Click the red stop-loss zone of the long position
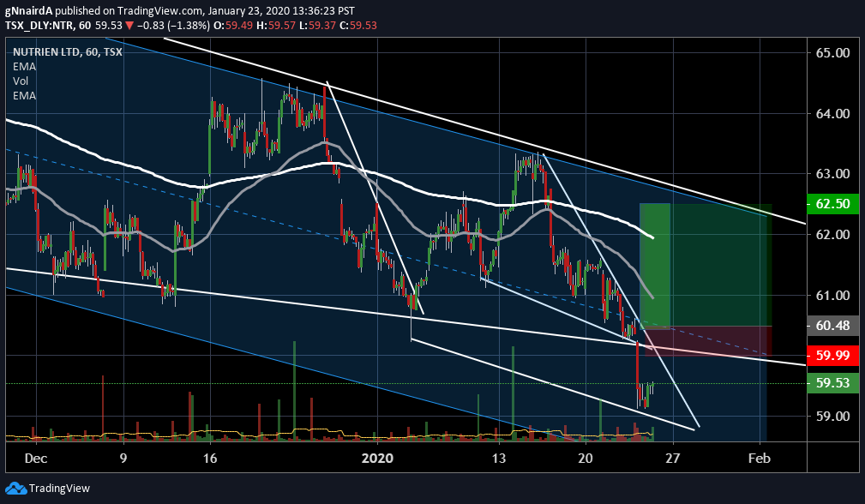Viewport: 865px width, 504px height. 708,341
